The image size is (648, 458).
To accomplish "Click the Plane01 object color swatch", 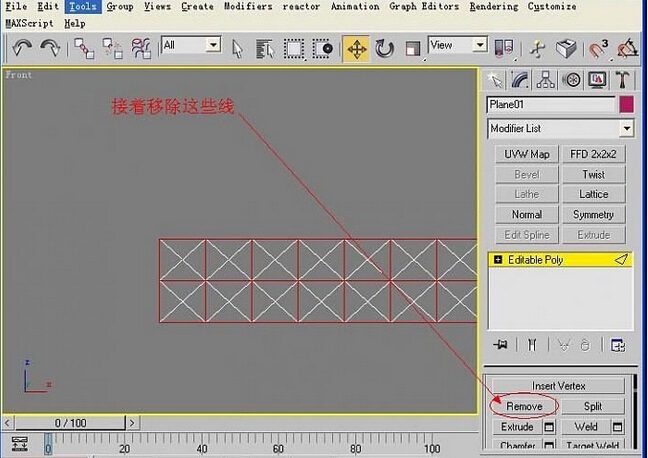I will point(627,105).
